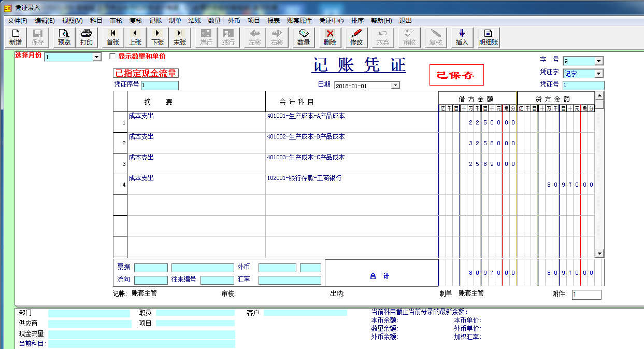Select account 102001-银行存款-工商银行
The height and width of the screenshot is (349, 644).
coord(304,178)
